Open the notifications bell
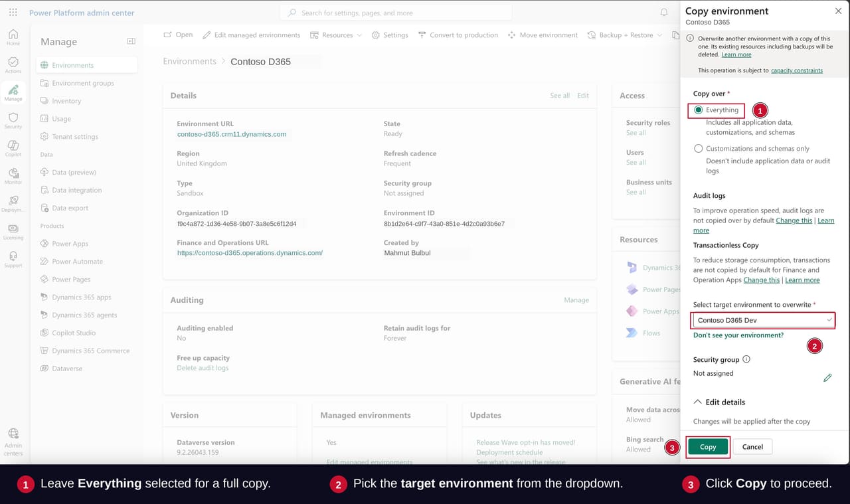This screenshot has width=850, height=504. point(664,12)
